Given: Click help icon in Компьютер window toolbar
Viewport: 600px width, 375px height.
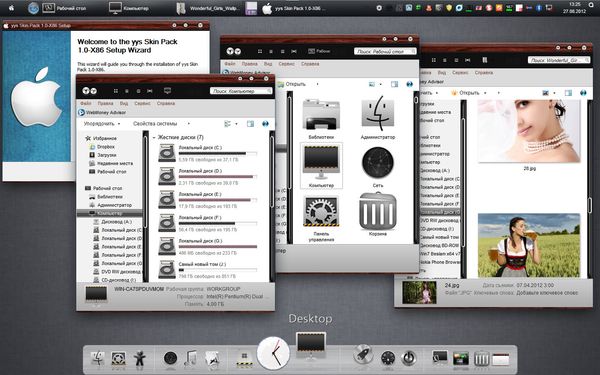Looking at the screenshot, I should [265, 124].
